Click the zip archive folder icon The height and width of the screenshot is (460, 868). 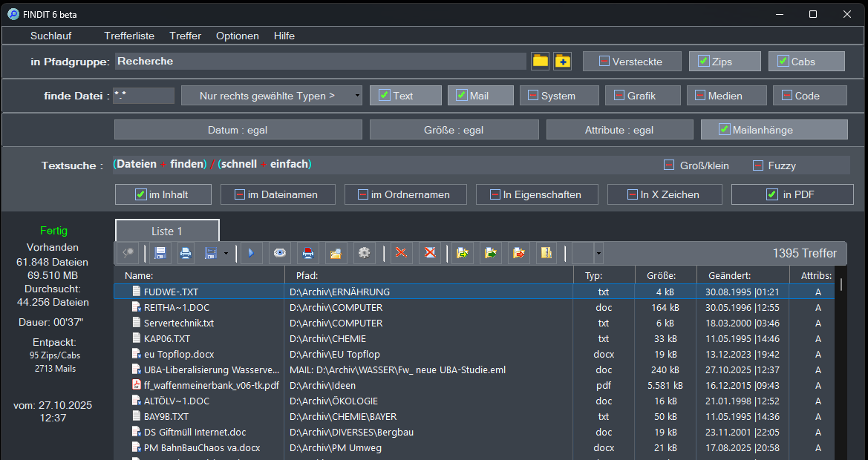[x=546, y=253]
